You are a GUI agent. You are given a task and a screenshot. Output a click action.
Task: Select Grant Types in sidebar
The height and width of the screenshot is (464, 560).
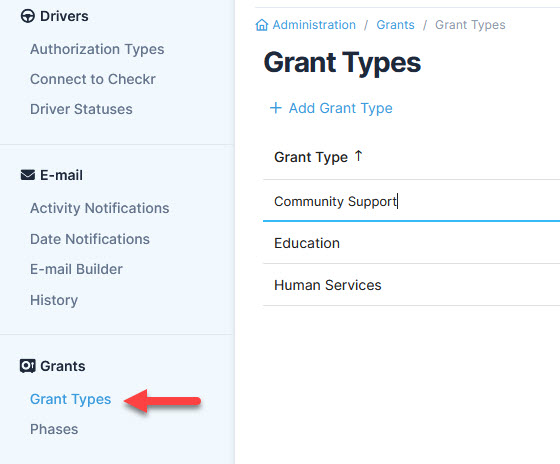tap(70, 399)
